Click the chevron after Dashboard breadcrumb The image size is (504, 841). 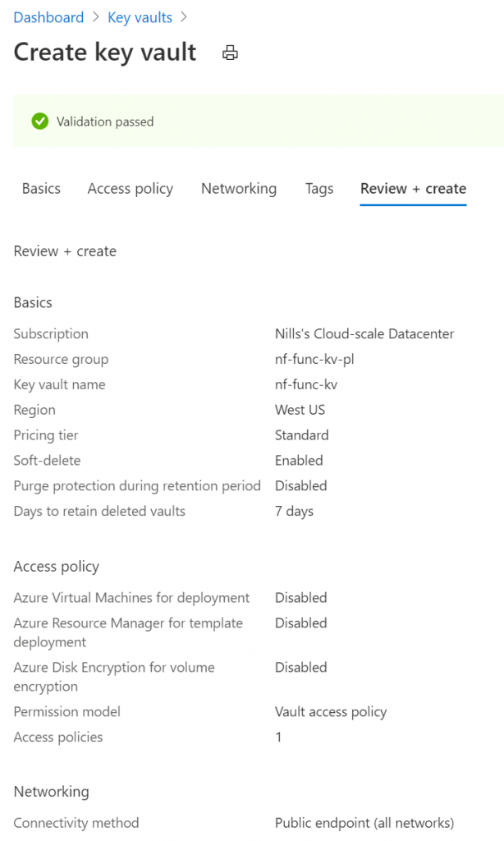tap(96, 17)
